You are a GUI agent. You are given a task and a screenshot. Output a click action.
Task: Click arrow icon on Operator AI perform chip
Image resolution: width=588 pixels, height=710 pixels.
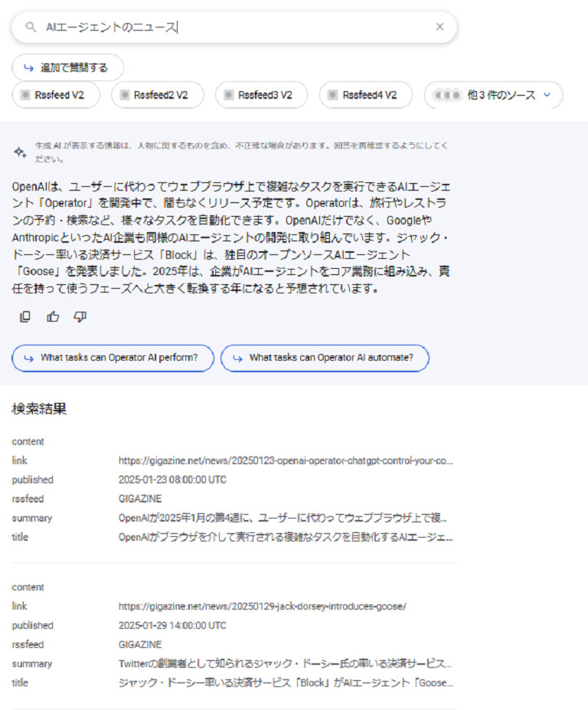(28, 358)
